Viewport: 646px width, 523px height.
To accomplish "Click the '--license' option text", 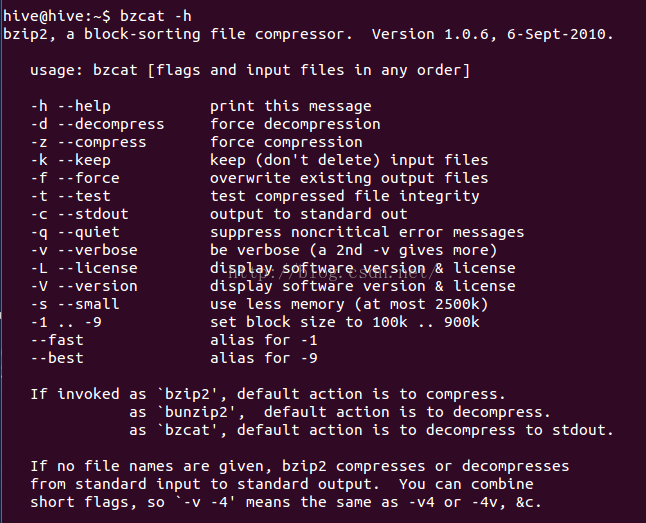I will click(98, 268).
